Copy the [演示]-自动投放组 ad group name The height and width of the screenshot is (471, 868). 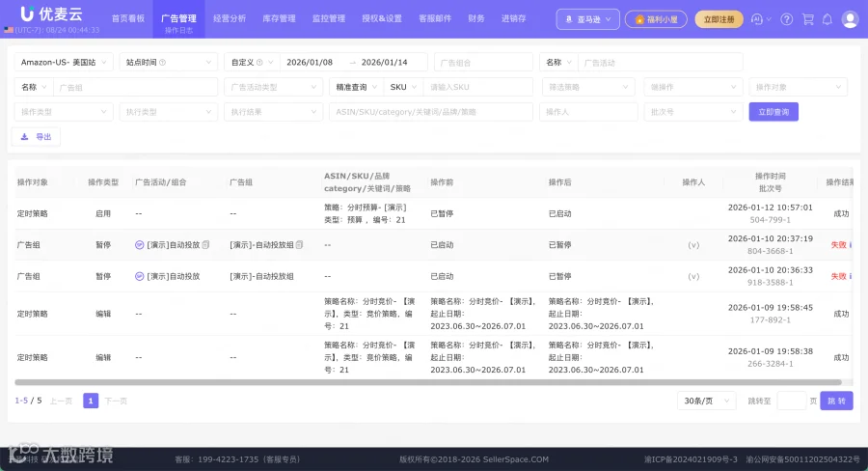(x=300, y=245)
